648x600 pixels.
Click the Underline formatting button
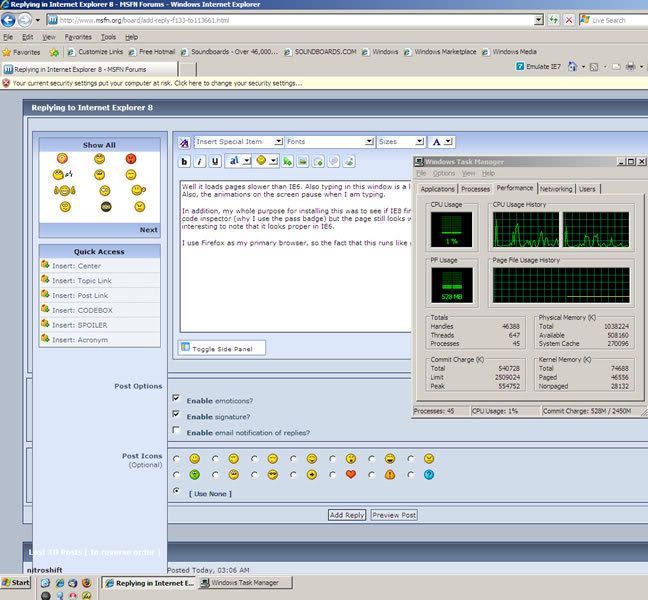click(215, 160)
